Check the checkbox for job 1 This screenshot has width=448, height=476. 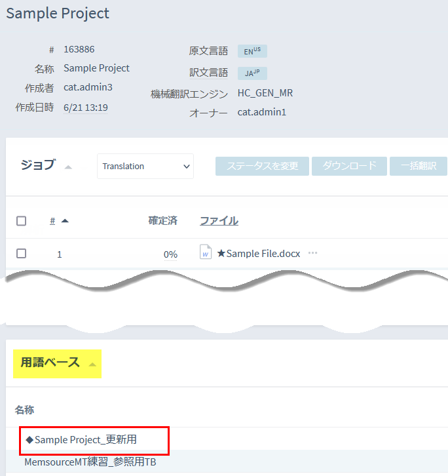pos(21,254)
